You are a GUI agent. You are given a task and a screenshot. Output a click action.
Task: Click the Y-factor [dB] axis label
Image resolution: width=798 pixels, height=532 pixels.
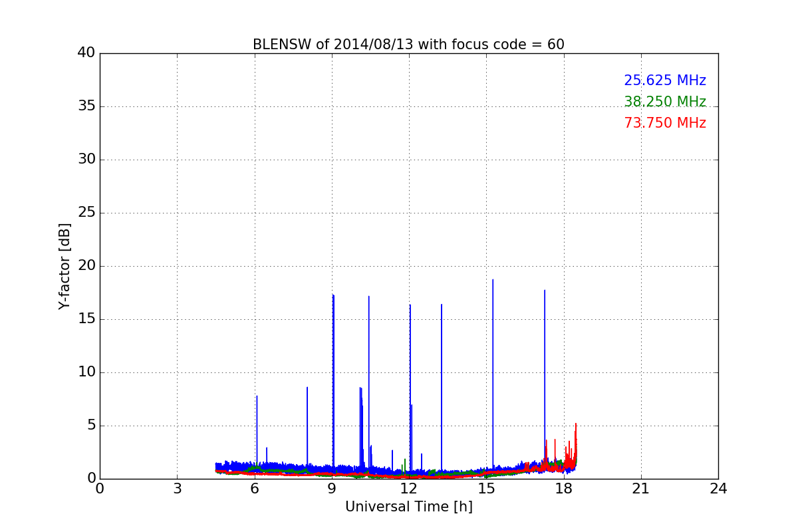(x=65, y=266)
